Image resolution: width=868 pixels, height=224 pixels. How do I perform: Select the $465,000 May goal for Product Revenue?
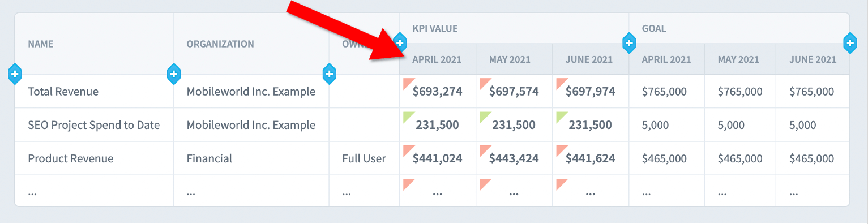point(740,158)
